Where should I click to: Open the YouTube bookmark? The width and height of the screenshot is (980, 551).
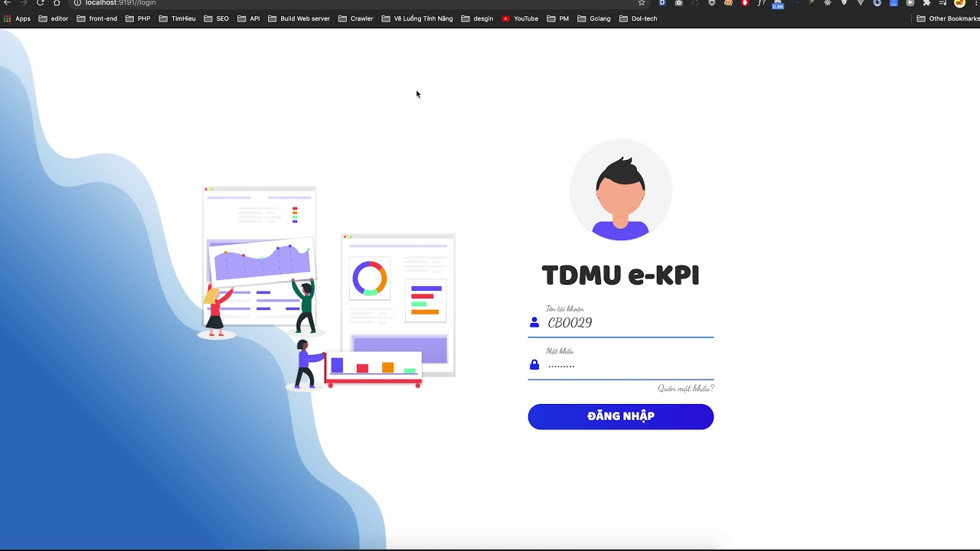click(521, 18)
